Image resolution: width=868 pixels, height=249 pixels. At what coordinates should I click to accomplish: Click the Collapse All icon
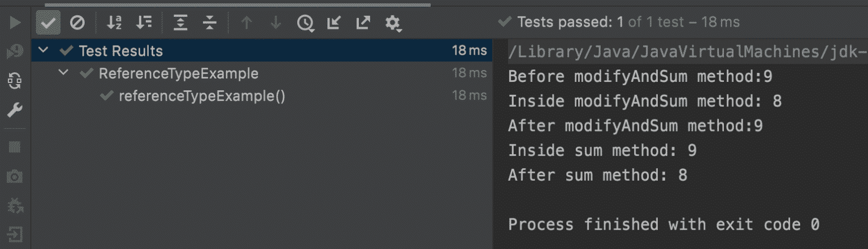pos(210,23)
